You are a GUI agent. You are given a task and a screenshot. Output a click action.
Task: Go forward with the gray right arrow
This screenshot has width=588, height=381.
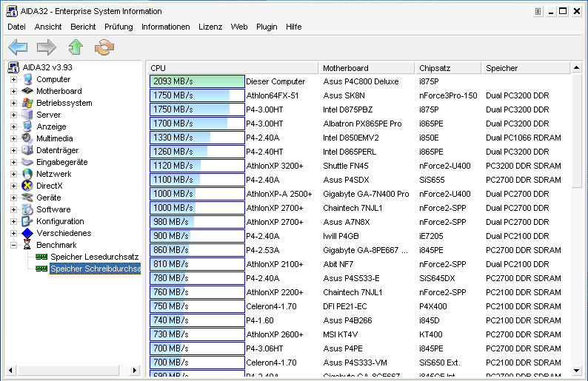[47, 47]
